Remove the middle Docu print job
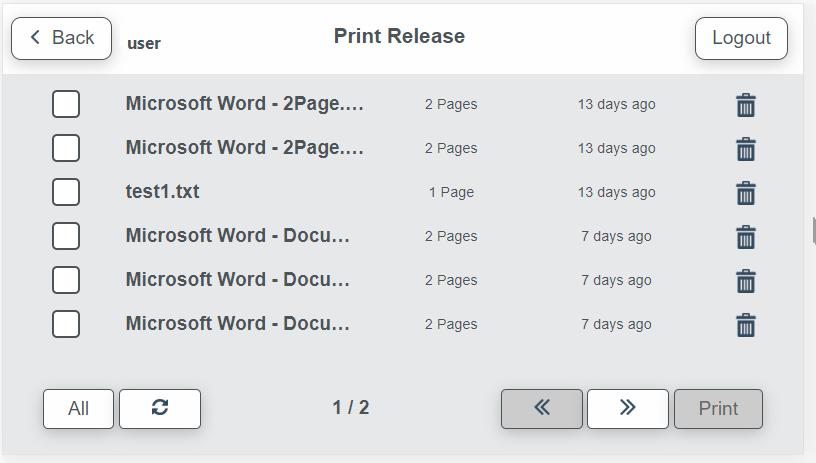The height and width of the screenshot is (463, 816). click(x=745, y=281)
